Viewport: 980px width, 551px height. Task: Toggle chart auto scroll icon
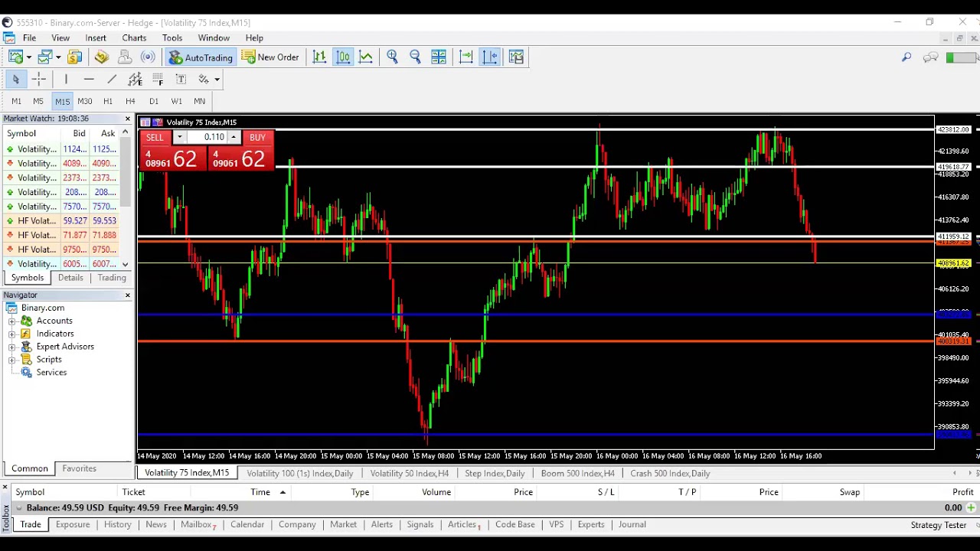[x=465, y=57]
